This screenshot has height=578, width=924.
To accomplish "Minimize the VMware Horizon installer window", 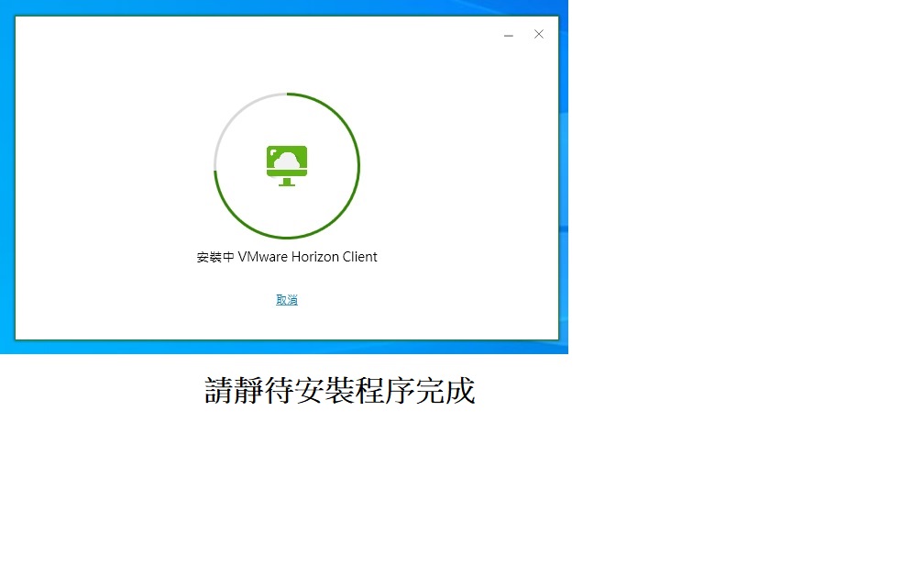I will click(509, 36).
